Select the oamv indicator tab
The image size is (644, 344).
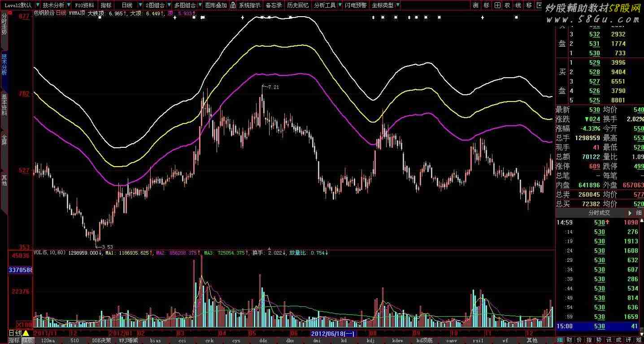tap(451, 340)
